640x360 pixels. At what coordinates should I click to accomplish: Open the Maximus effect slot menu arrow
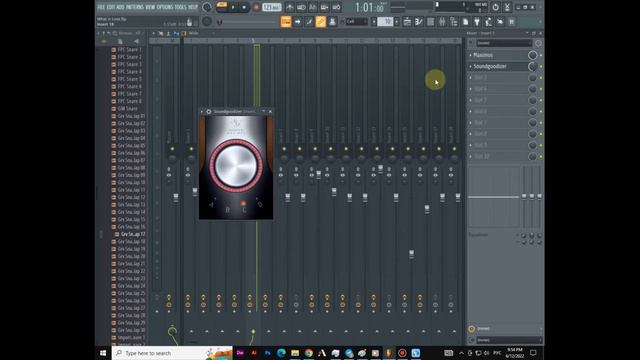click(x=470, y=55)
